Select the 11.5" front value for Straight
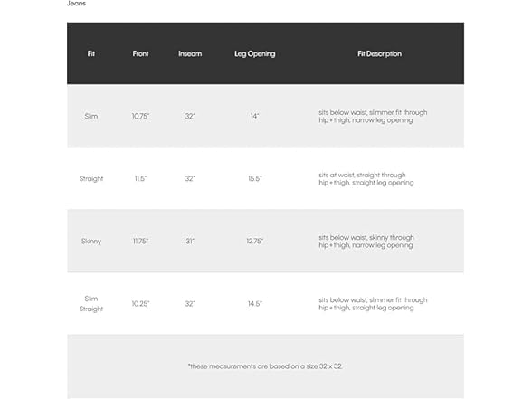The image size is (532, 399). pyautogui.click(x=140, y=179)
